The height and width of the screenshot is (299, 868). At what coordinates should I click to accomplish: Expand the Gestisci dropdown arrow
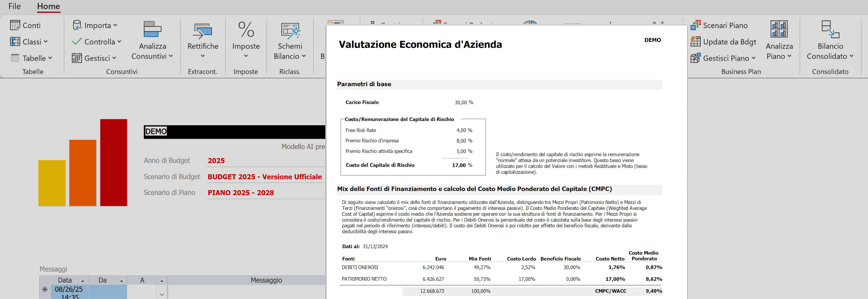click(114, 58)
